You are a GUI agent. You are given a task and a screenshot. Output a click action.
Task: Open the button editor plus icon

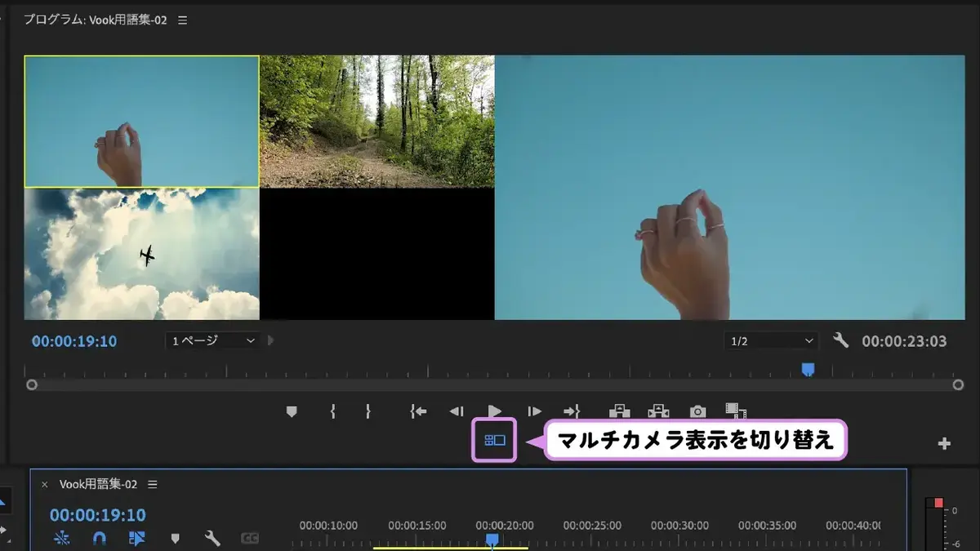point(944,443)
